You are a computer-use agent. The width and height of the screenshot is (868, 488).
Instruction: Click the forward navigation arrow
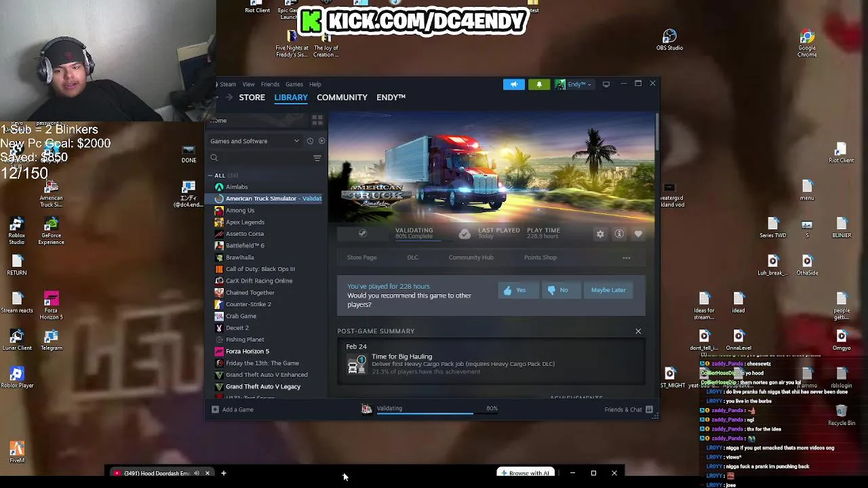(x=229, y=98)
